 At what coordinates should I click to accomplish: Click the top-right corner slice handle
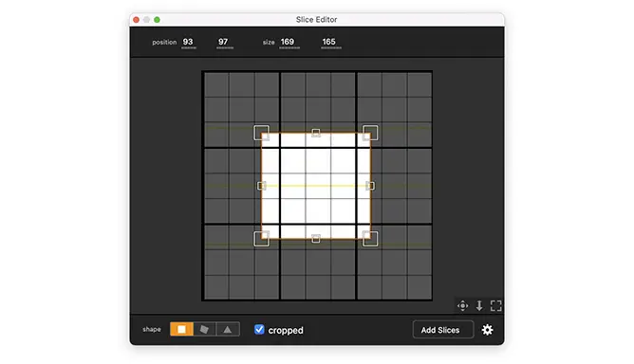click(370, 133)
